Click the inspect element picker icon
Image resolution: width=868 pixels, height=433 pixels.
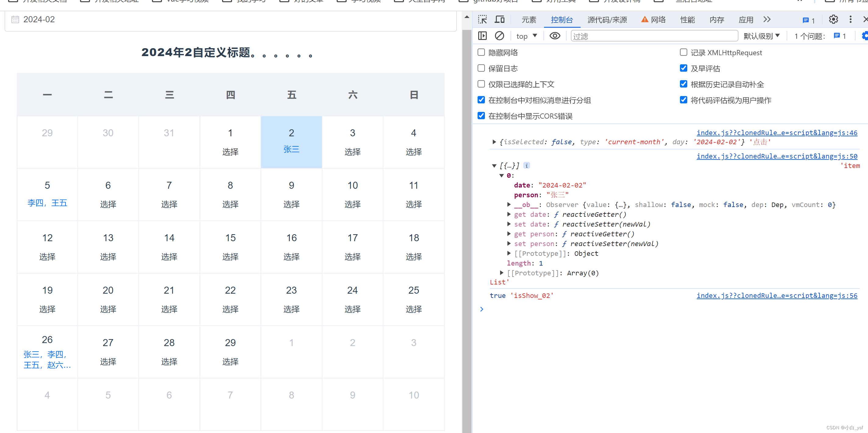(482, 20)
